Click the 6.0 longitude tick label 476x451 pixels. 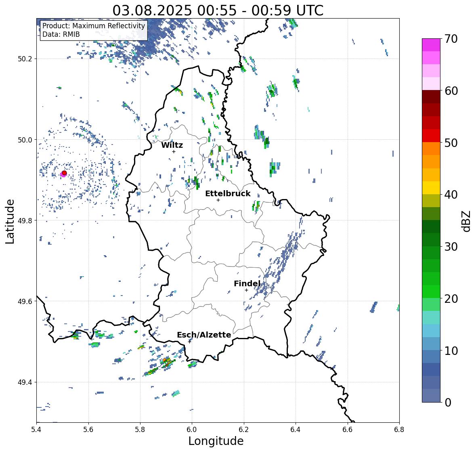tap(192, 430)
